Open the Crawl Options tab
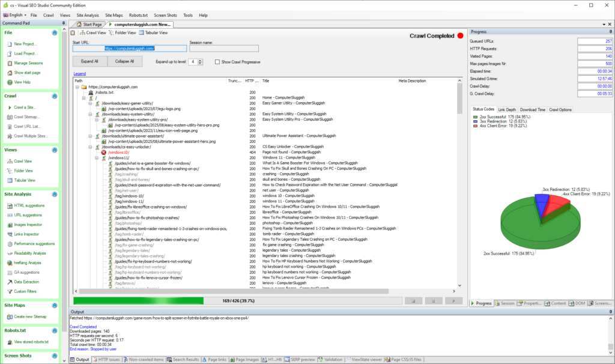Screen dimensions: 615x364 560,109
